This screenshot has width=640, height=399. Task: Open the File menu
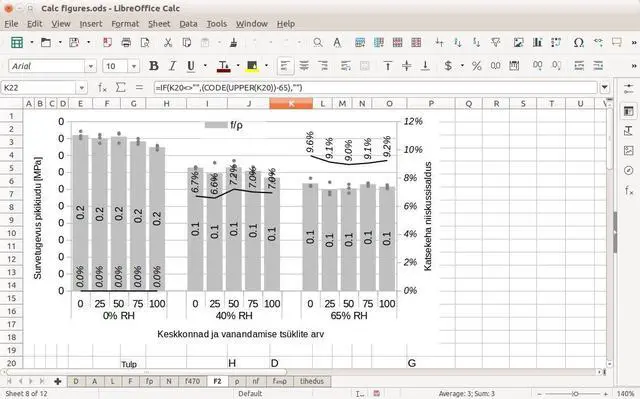[x=11, y=24]
